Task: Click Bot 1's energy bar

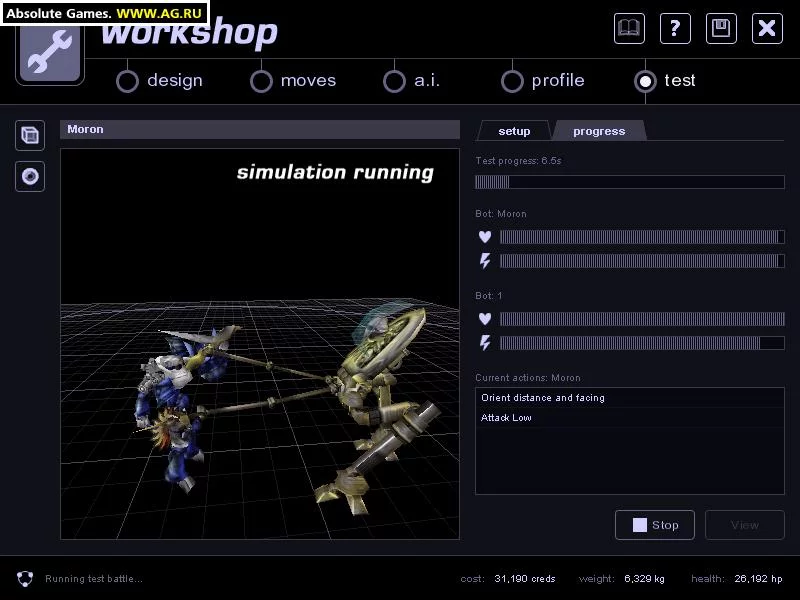Action: coord(642,343)
